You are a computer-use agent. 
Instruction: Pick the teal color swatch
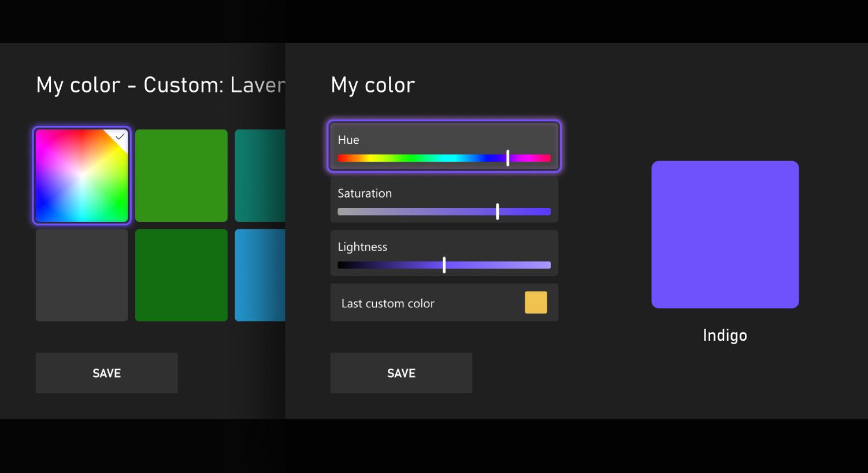(x=259, y=176)
